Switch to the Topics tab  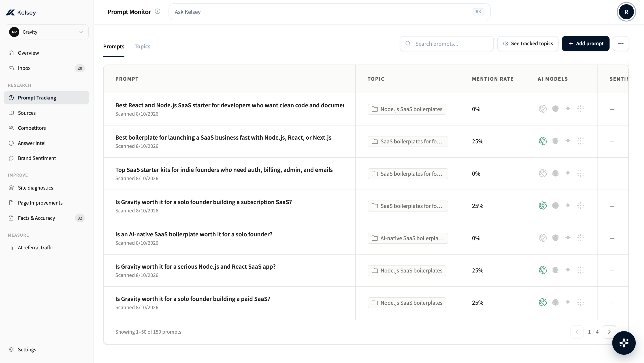[143, 47]
